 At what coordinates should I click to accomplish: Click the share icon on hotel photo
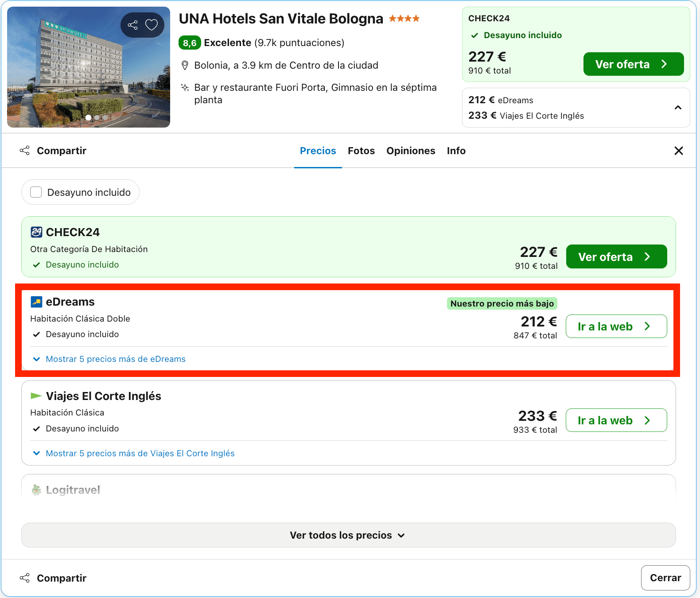[x=132, y=25]
